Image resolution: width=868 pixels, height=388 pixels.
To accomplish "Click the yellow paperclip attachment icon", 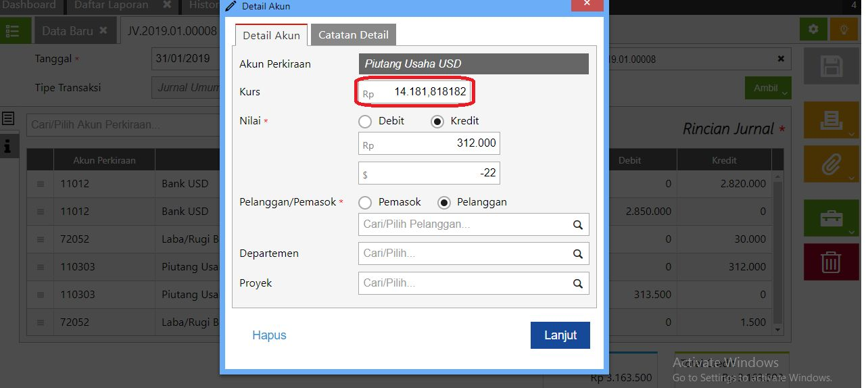I will [x=830, y=164].
